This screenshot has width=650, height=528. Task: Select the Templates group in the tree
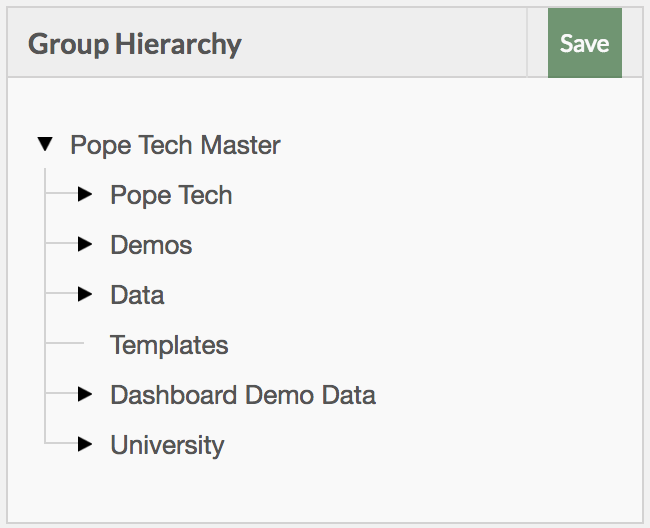pyautogui.click(x=169, y=345)
